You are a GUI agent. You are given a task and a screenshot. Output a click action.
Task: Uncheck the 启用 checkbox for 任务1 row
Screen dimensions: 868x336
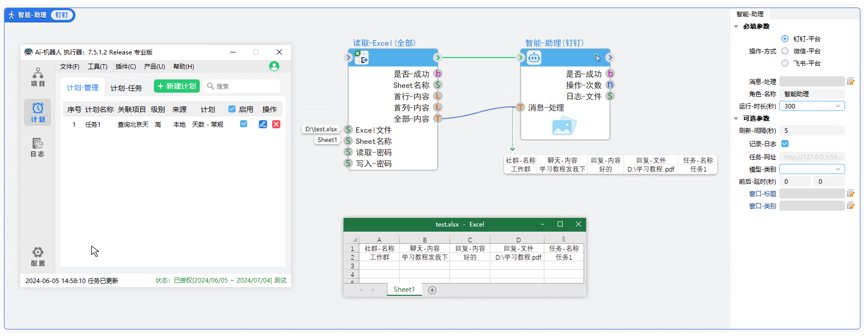click(244, 124)
